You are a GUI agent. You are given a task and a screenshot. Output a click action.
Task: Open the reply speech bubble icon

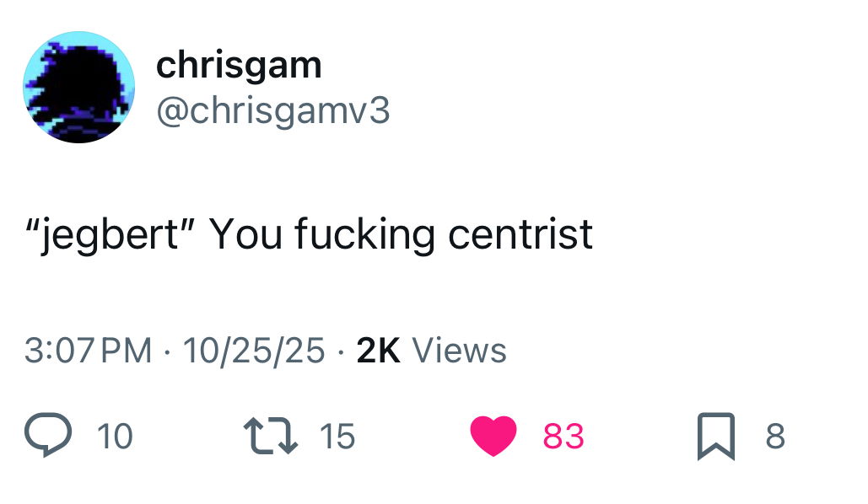click(x=48, y=435)
